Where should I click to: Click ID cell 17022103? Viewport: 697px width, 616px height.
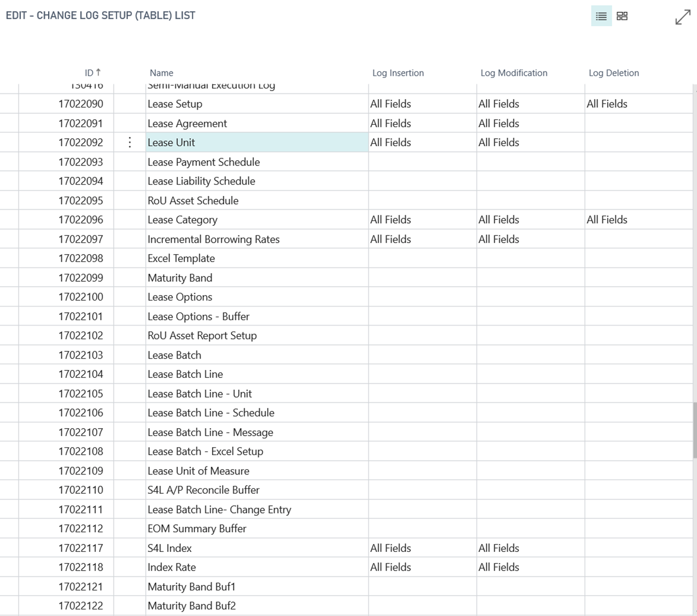click(x=66, y=355)
